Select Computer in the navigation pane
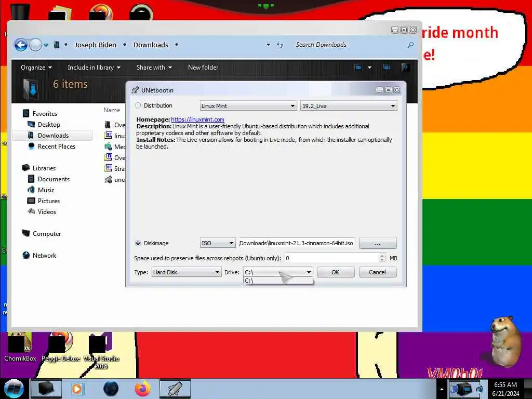This screenshot has height=399, width=532. (x=47, y=233)
